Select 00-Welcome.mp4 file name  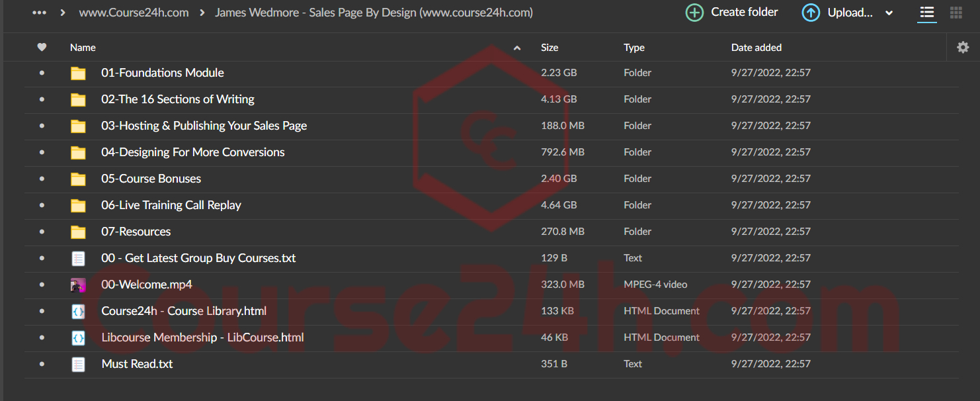pyautogui.click(x=147, y=285)
